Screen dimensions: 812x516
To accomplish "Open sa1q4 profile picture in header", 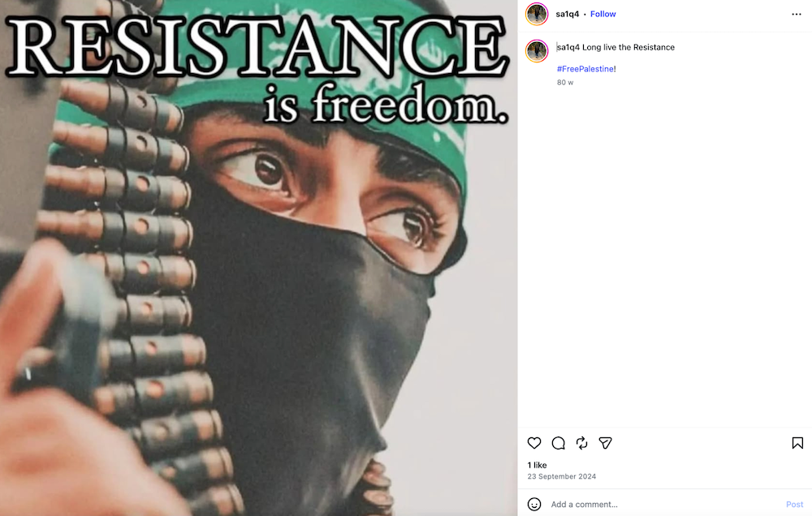I will 537,14.
